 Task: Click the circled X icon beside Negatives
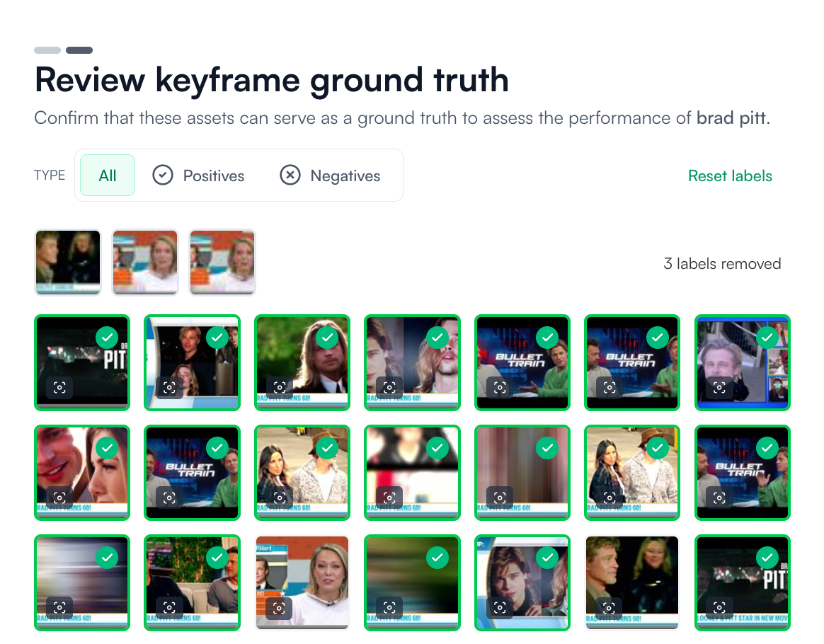click(290, 176)
